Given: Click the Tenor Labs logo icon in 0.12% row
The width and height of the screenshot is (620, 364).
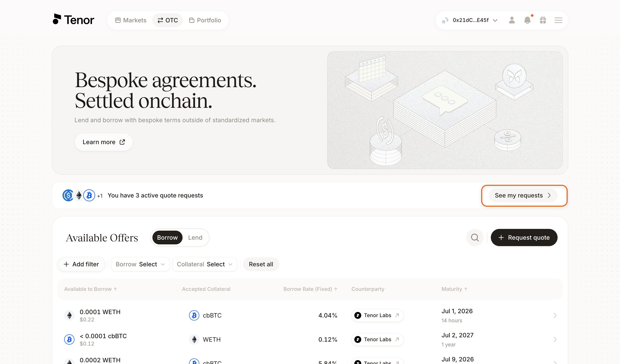Looking at the screenshot, I should (358, 339).
